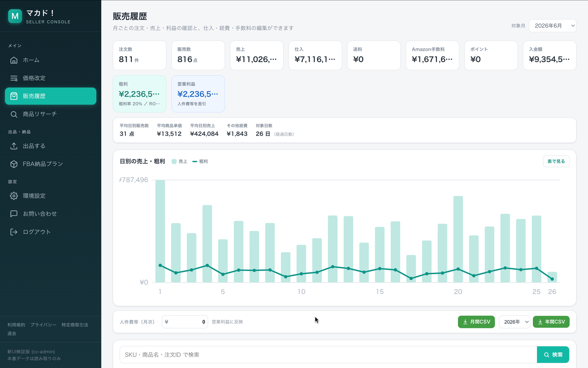Go to 価格改定 page
Viewport: 588px width, 368px height.
click(51, 78)
